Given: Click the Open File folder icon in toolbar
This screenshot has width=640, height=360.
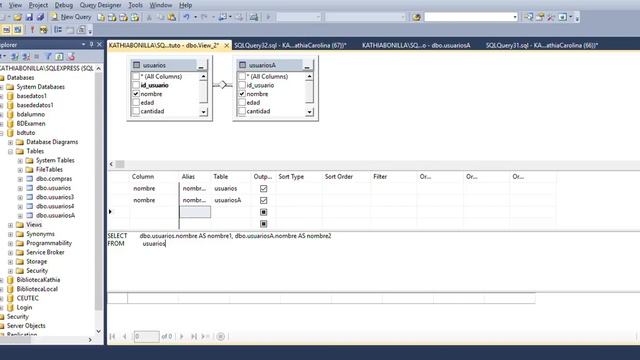Looking at the screenshot, I should tap(17, 17).
